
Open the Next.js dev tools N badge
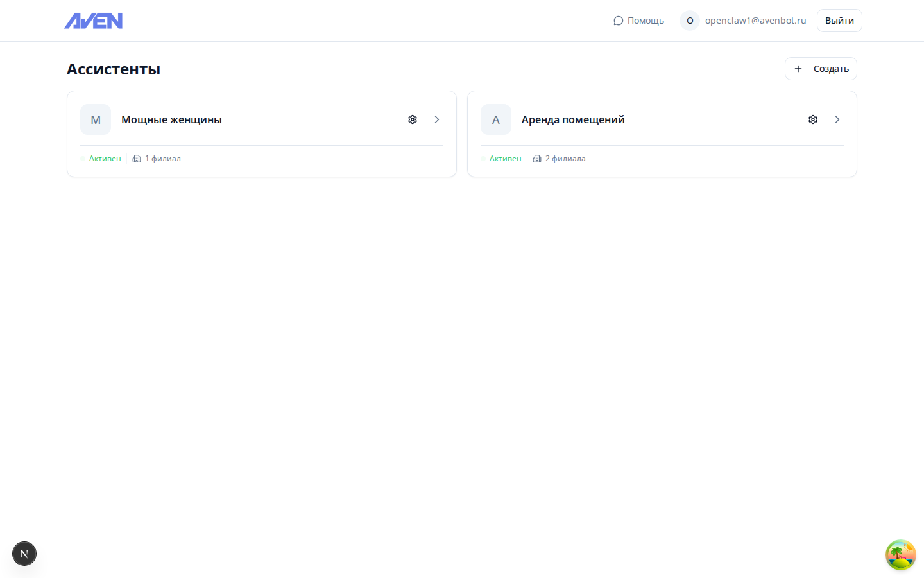24,554
